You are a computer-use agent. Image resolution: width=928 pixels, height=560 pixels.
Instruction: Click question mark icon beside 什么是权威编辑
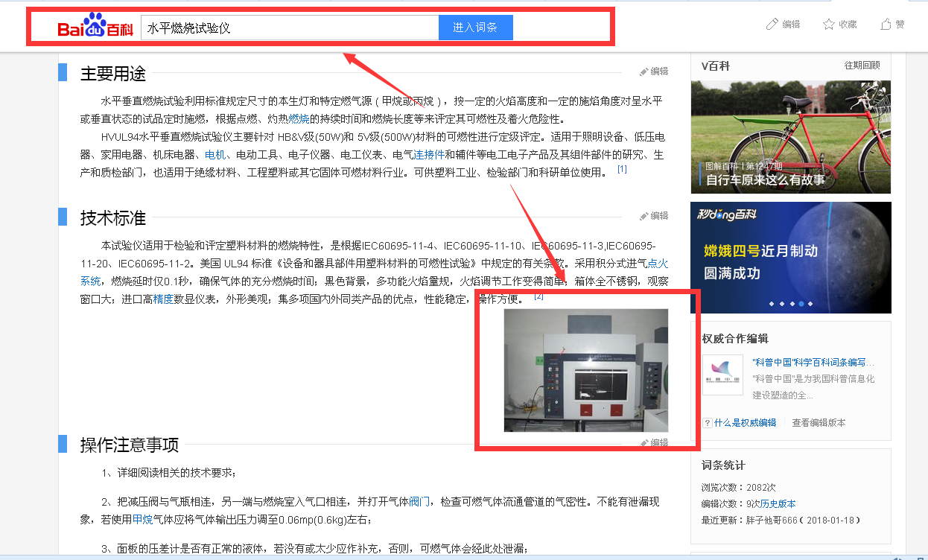708,423
